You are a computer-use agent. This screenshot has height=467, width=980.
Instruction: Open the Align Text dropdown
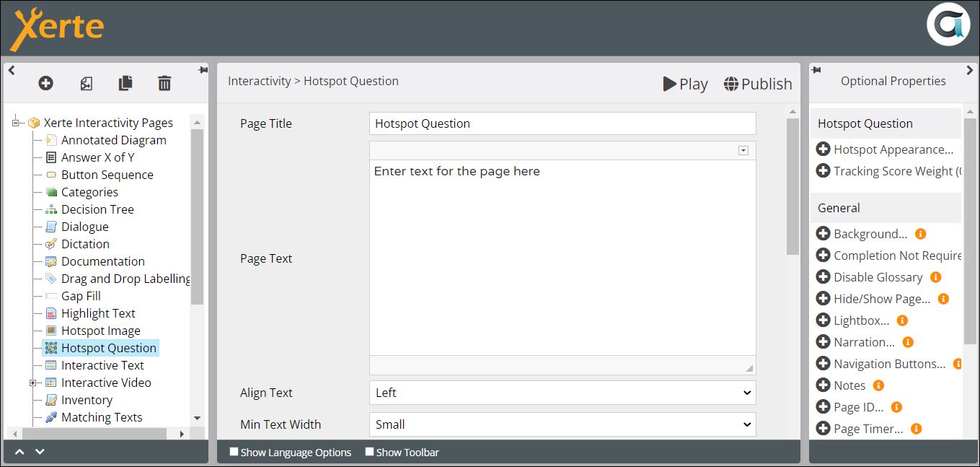(x=562, y=393)
